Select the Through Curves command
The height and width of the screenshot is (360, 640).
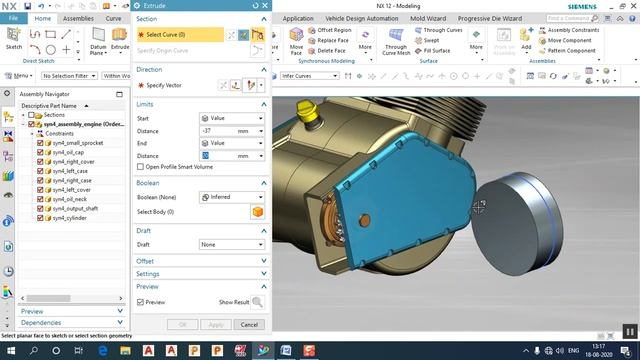438,30
